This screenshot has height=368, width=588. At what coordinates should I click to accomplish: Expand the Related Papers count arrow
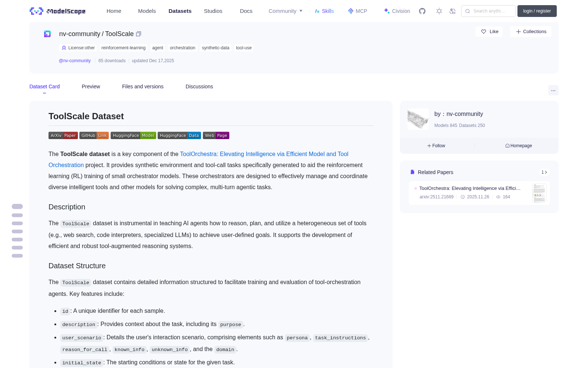(x=544, y=172)
